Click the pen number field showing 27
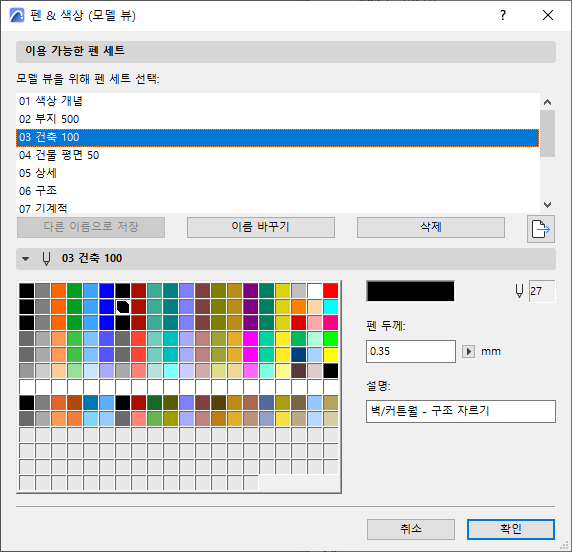The width and height of the screenshot is (572, 552). pos(542,291)
